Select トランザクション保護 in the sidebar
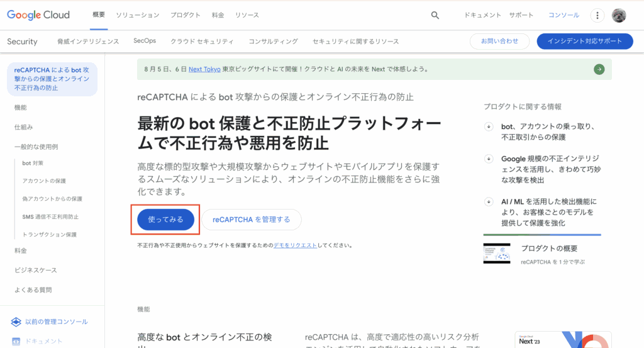Screen dimensions: 644x348 pos(49,235)
